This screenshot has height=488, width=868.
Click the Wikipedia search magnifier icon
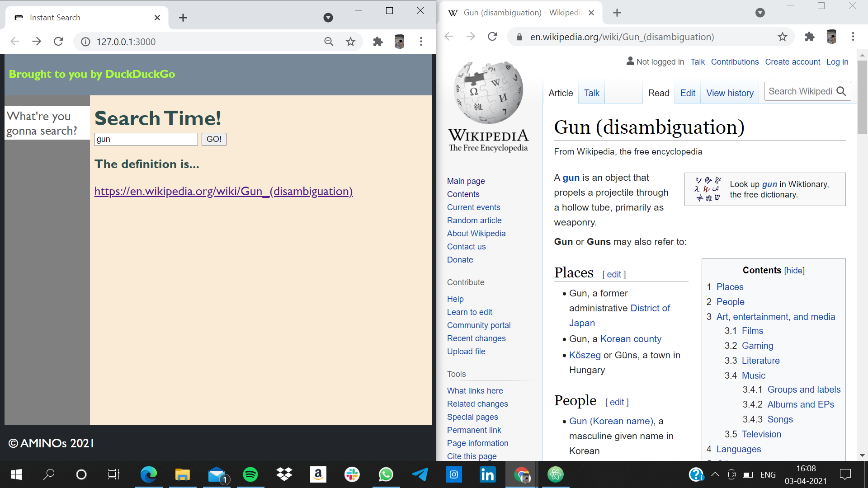coord(841,91)
